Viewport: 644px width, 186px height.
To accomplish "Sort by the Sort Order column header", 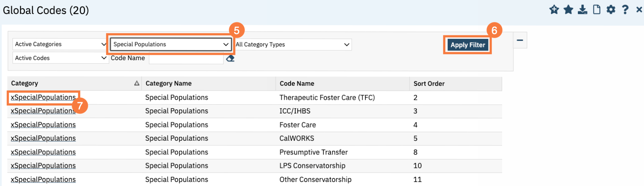I will [x=429, y=83].
